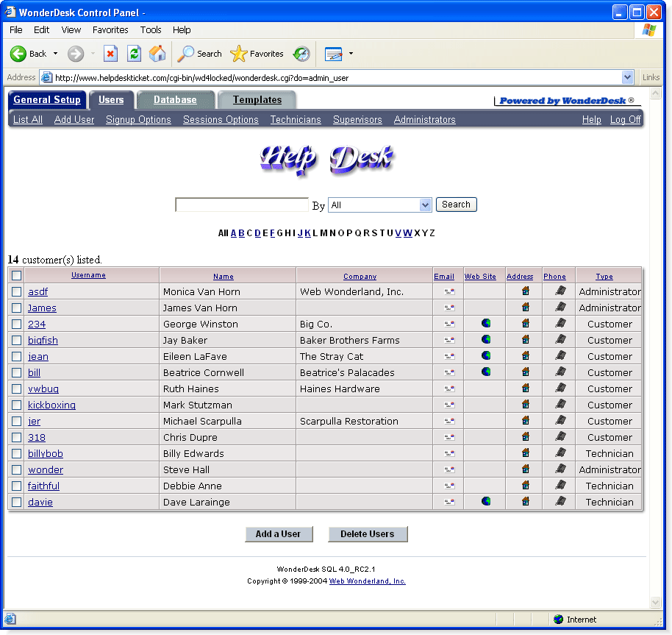
Task: Click the browser Back arrow button
Action: click(28, 54)
